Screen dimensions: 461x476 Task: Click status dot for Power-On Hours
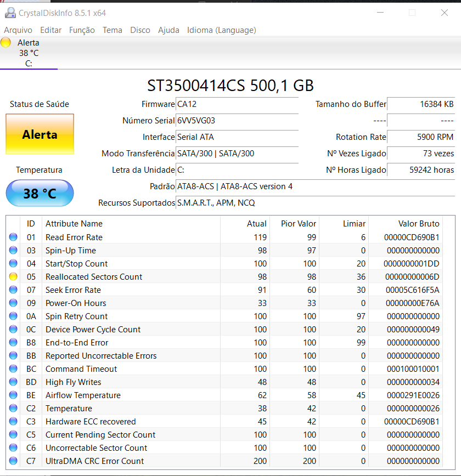coord(13,303)
